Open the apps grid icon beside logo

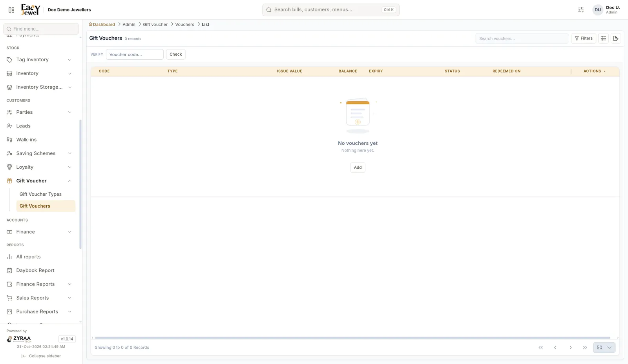[x=11, y=10]
